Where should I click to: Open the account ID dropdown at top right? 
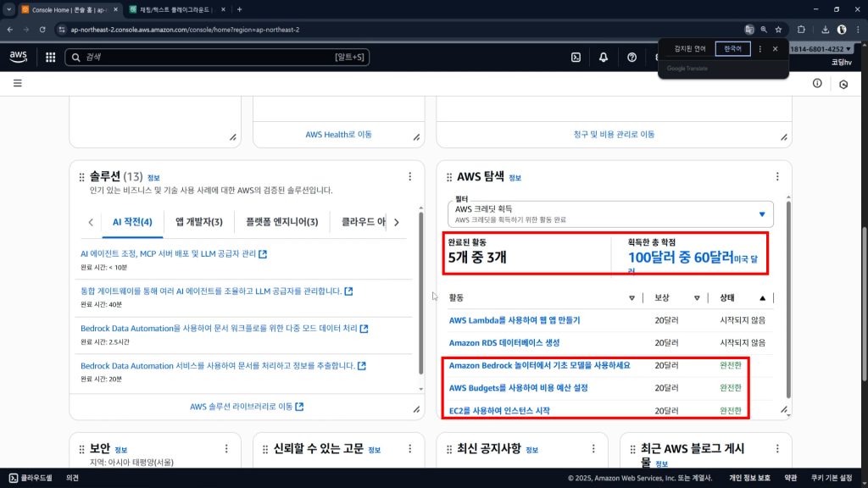(x=821, y=48)
